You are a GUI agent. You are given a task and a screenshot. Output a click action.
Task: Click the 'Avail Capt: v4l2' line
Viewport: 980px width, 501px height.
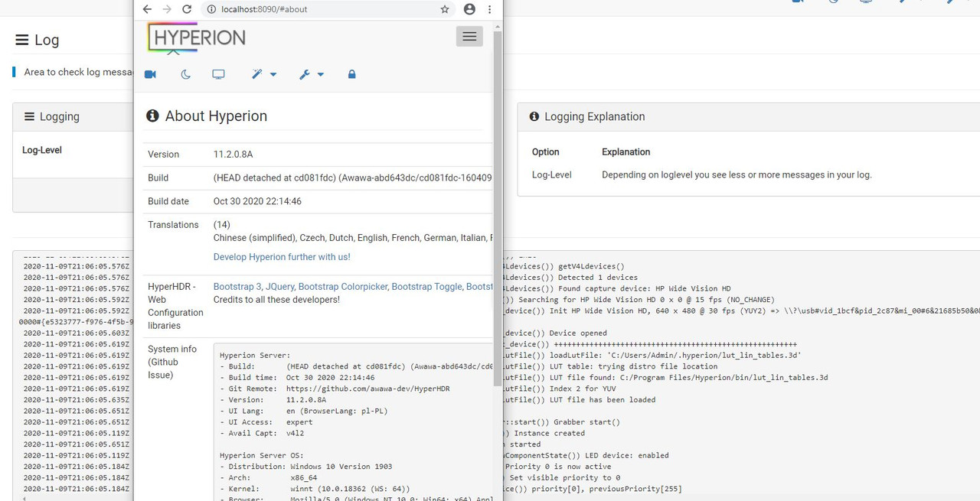(x=261, y=433)
